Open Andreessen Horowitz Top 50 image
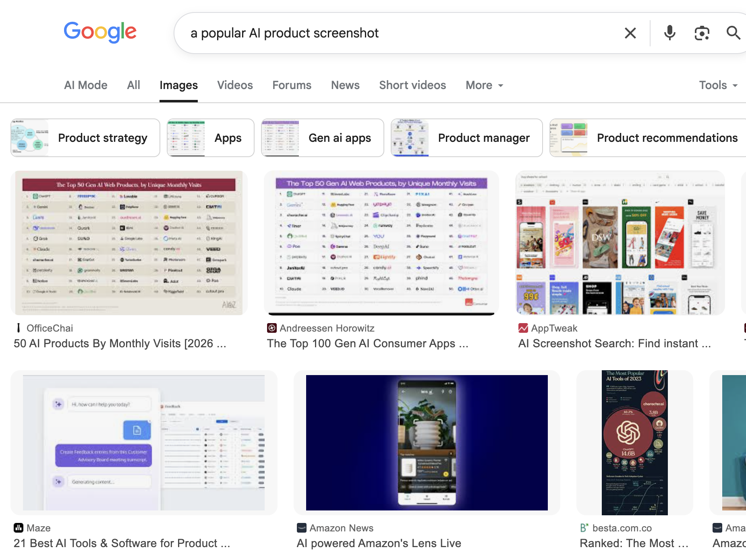 coord(381,243)
